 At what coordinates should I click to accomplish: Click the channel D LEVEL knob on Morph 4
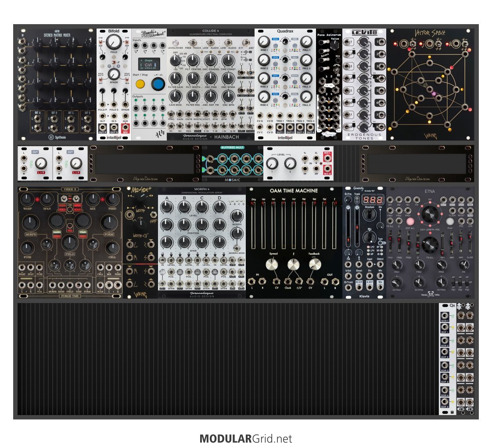[x=219, y=207]
